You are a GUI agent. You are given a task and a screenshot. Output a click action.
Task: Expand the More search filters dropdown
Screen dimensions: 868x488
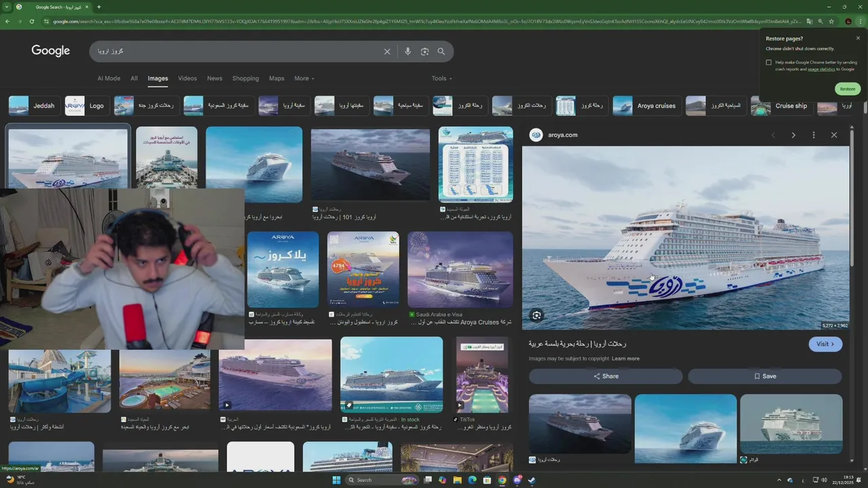(304, 79)
